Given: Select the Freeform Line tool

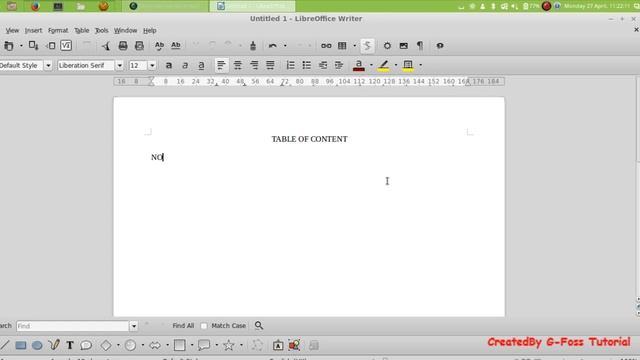Looking at the screenshot, I should pyautogui.click(x=54, y=345).
